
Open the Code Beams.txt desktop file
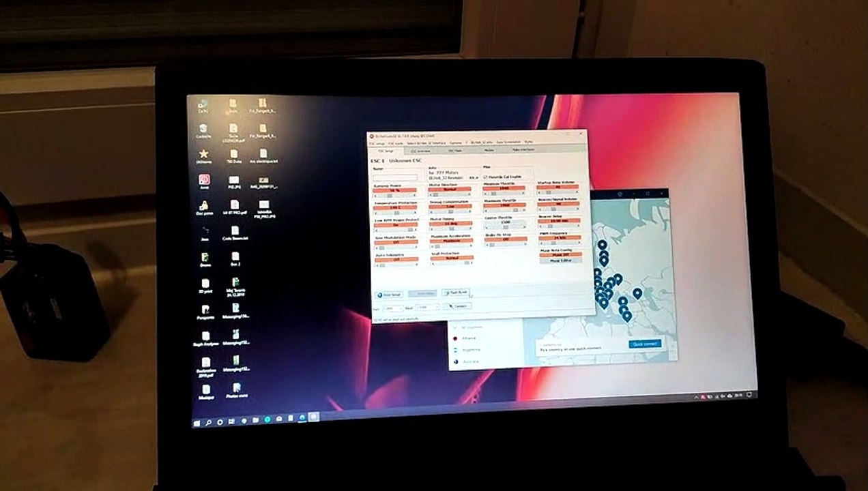pos(235,233)
